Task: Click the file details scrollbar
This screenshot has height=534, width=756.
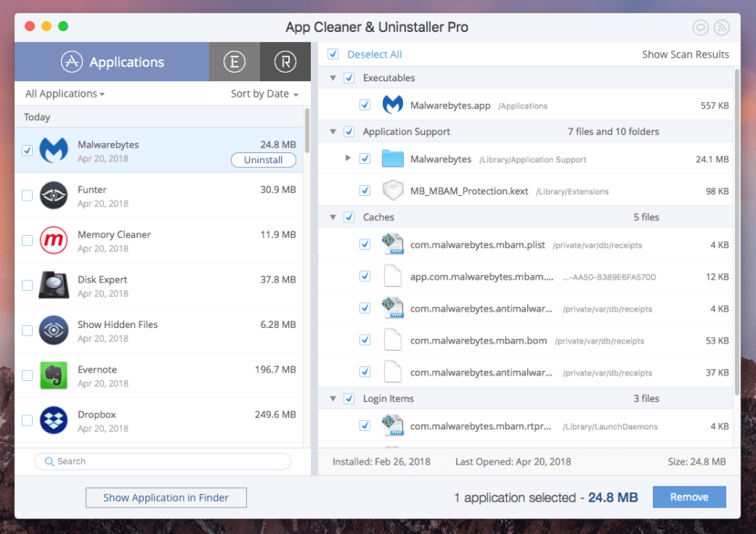Action: [x=736, y=231]
